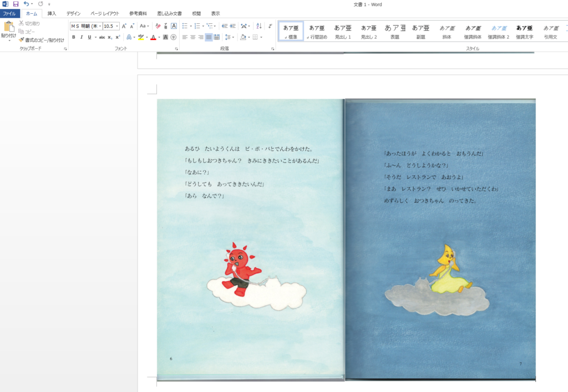Open the line spacing dropdown
Image resolution: width=568 pixels, height=392 pixels.
[230, 37]
